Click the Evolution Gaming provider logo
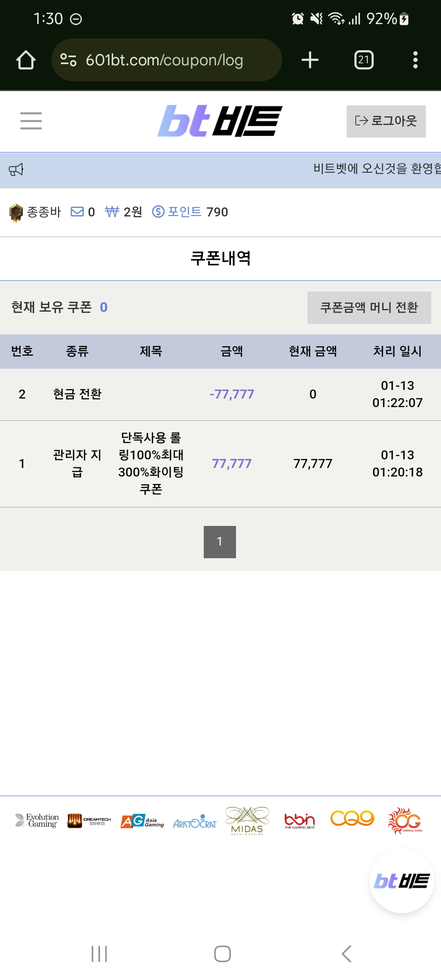 [37, 820]
